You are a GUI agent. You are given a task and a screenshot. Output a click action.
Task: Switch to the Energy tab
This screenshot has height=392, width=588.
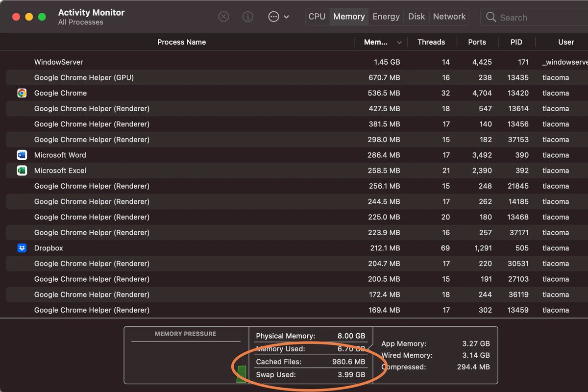point(386,17)
